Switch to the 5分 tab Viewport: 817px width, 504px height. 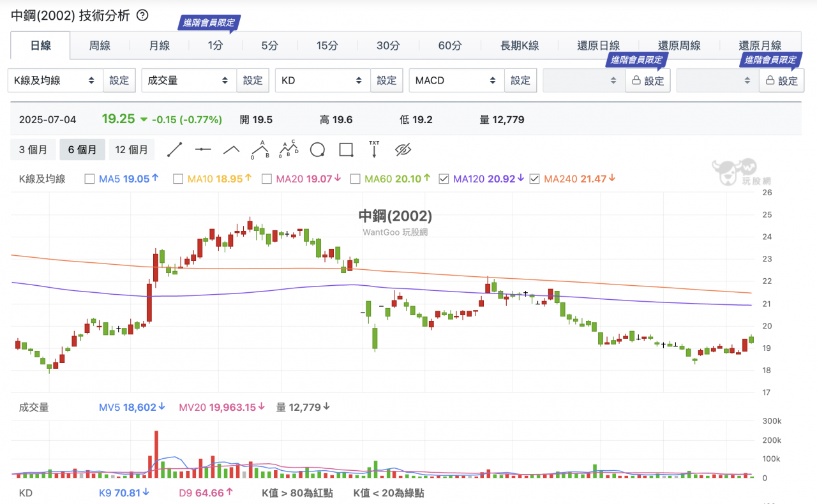tap(270, 45)
